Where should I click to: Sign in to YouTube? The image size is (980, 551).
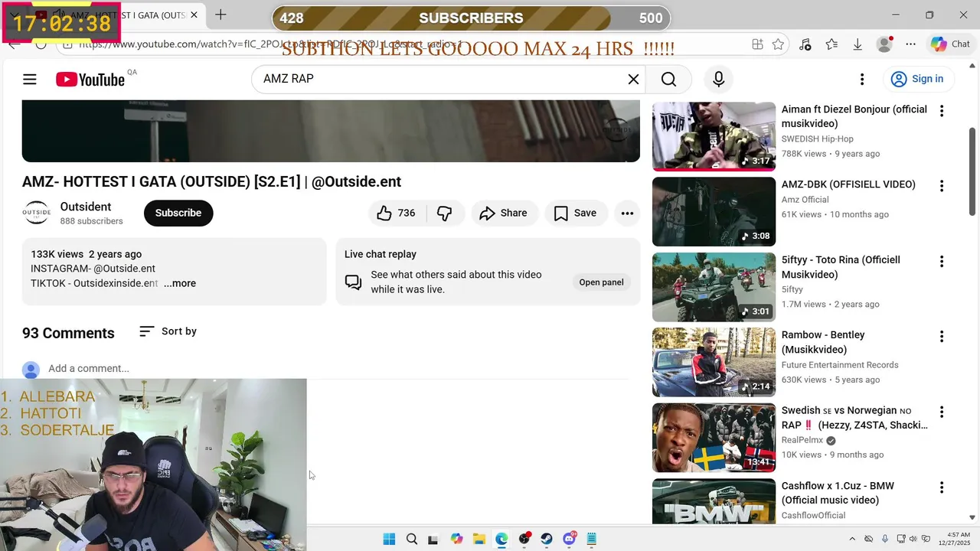click(x=917, y=79)
